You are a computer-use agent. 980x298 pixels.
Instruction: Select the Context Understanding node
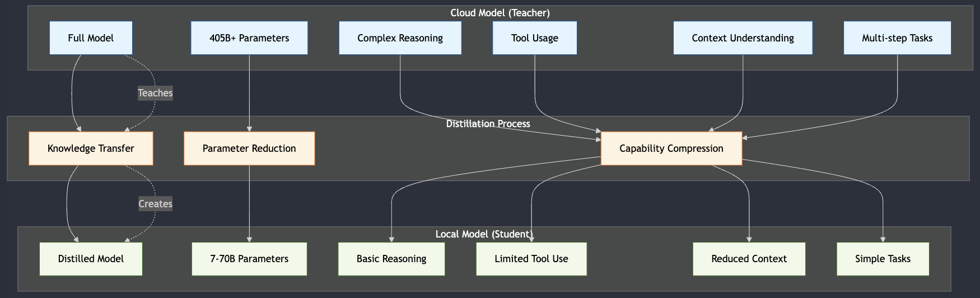point(743,38)
